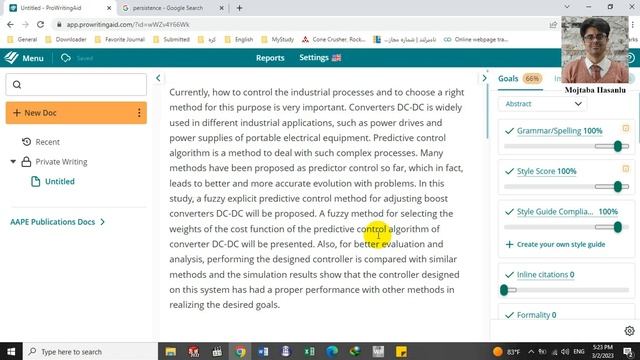Open Chrome from the taskbar
Viewport: 640px width, 360px height.
[240, 351]
